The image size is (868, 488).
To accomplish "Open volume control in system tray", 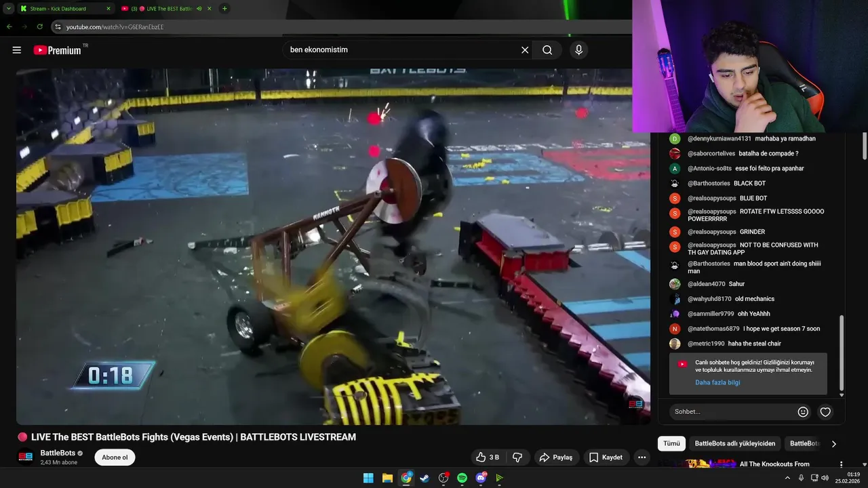I will point(825,478).
